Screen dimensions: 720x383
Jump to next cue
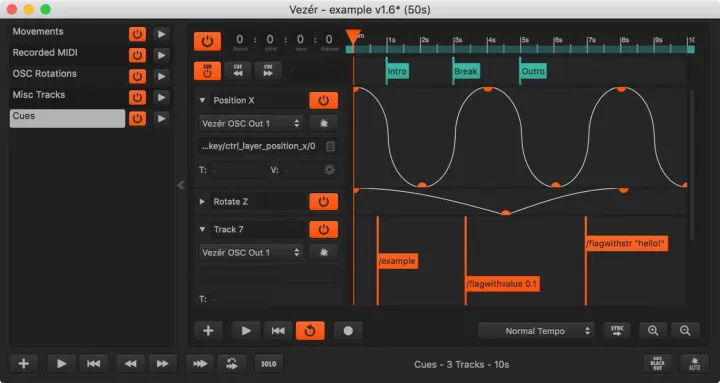pyautogui.click(x=268, y=71)
